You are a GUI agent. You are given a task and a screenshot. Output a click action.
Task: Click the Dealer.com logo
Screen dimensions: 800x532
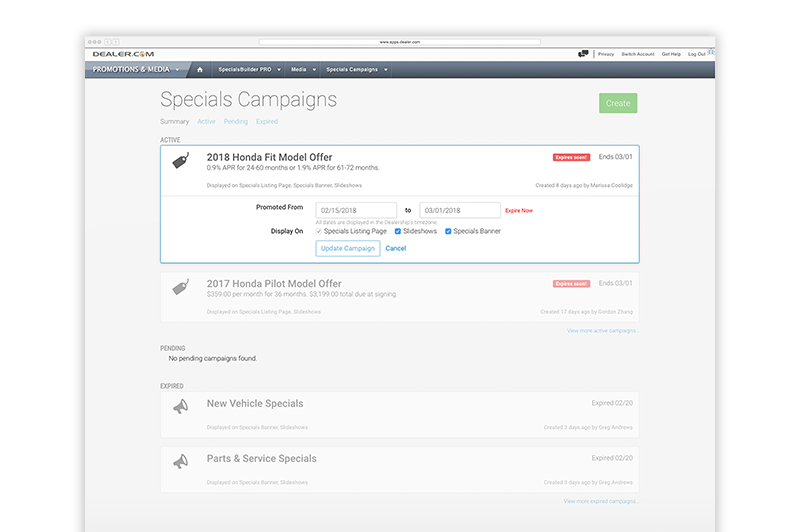coord(123,54)
